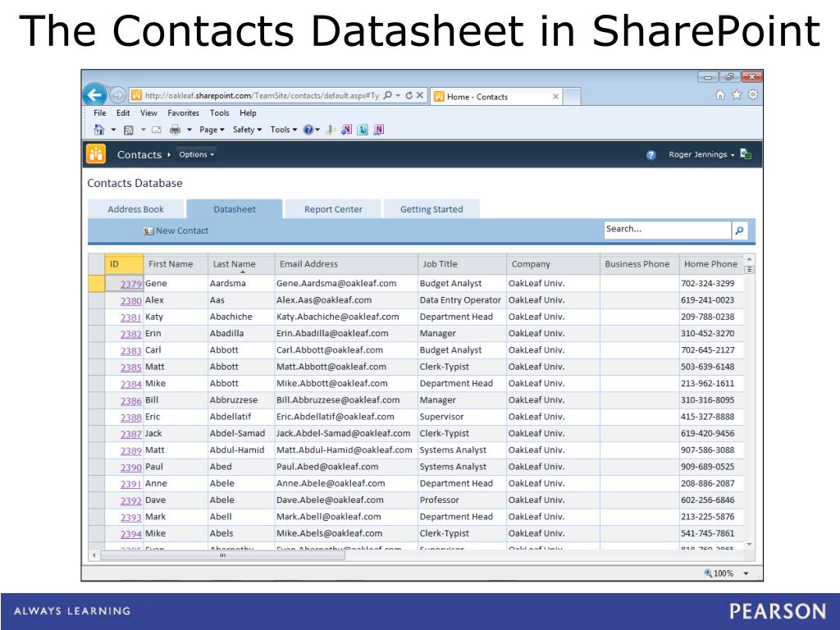Switch to the Getting Started tab
Viewport: 840px width, 630px height.
tap(431, 209)
